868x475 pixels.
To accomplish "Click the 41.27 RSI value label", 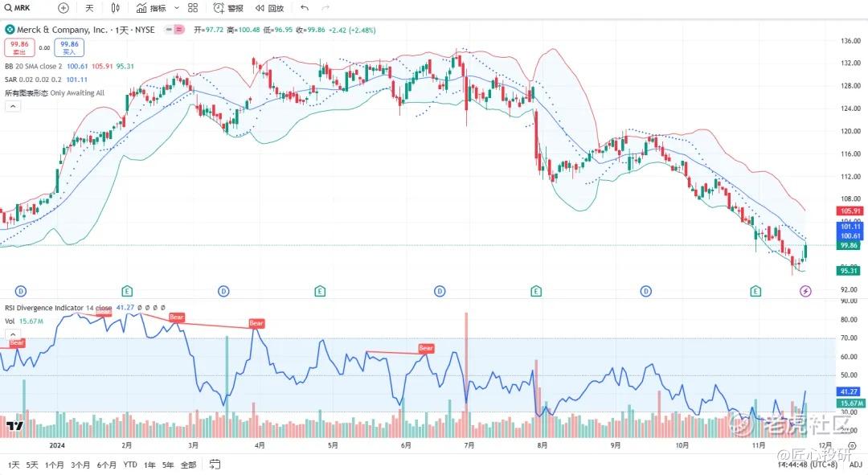I will [x=850, y=391].
